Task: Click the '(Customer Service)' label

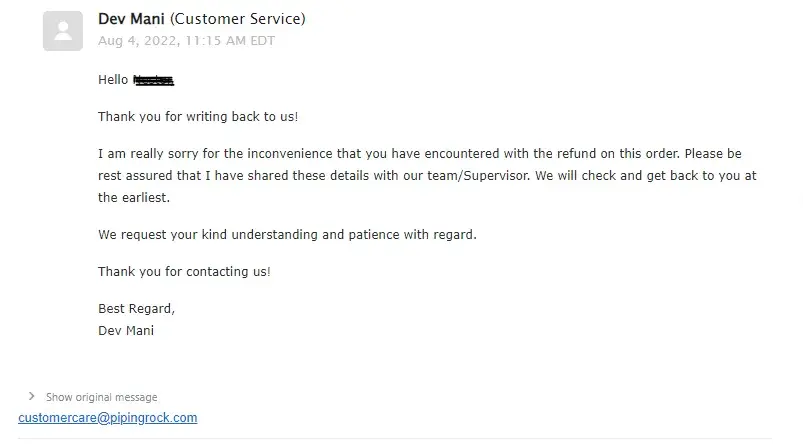Action: pos(238,19)
